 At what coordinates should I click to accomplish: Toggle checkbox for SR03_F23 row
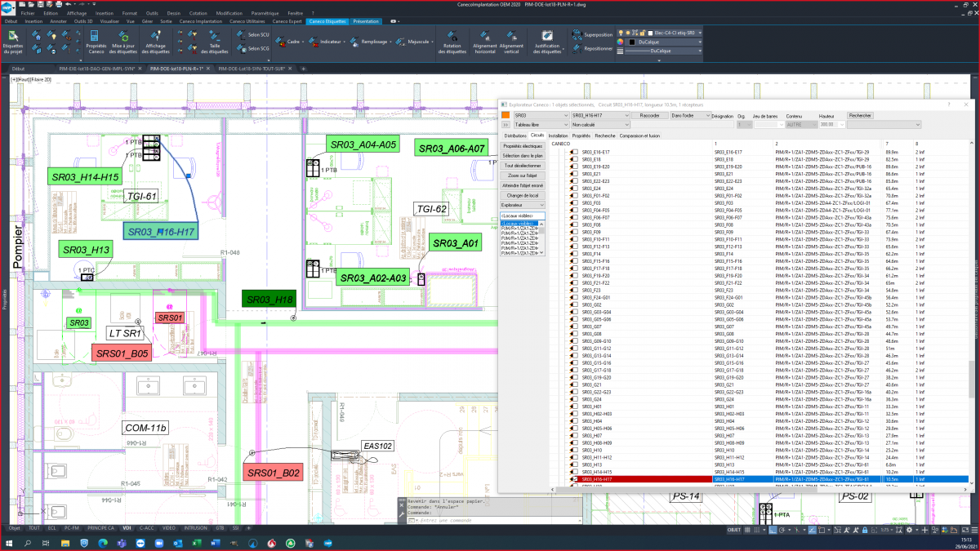[574, 291]
